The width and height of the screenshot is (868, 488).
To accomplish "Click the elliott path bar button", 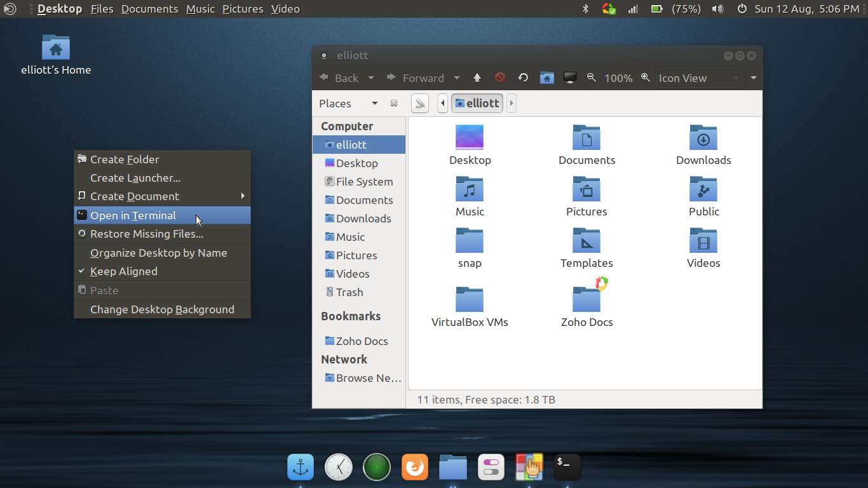I will click(x=477, y=103).
